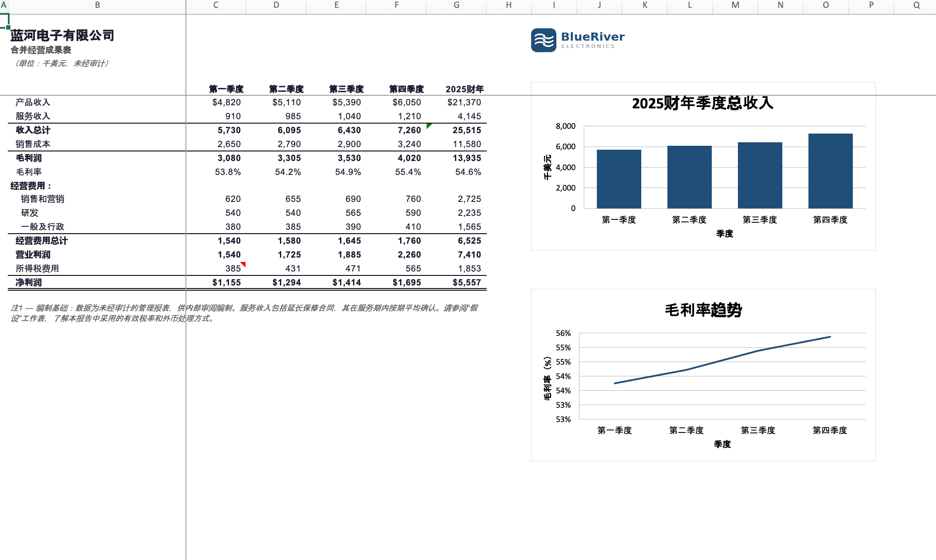Click company title 蓝河电子有限公司
This screenshot has width=936, height=560.
[x=62, y=35]
